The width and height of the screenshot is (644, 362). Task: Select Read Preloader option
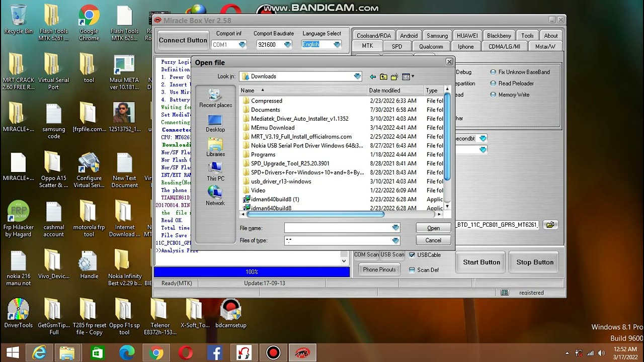click(512, 83)
